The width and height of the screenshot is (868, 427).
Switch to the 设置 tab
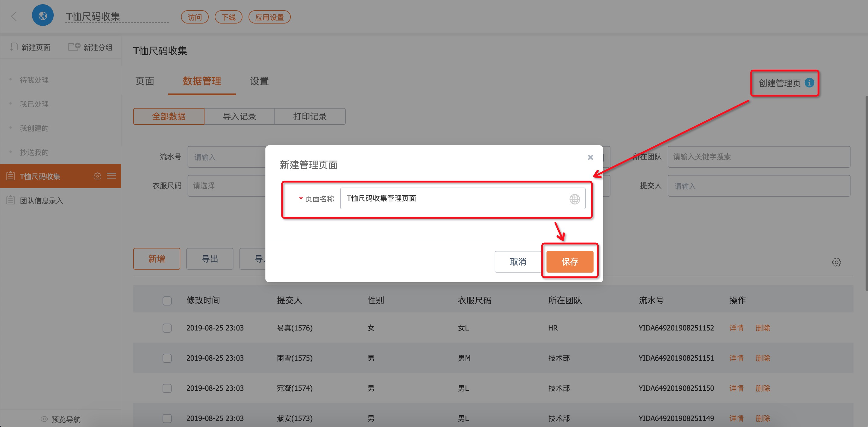click(259, 81)
